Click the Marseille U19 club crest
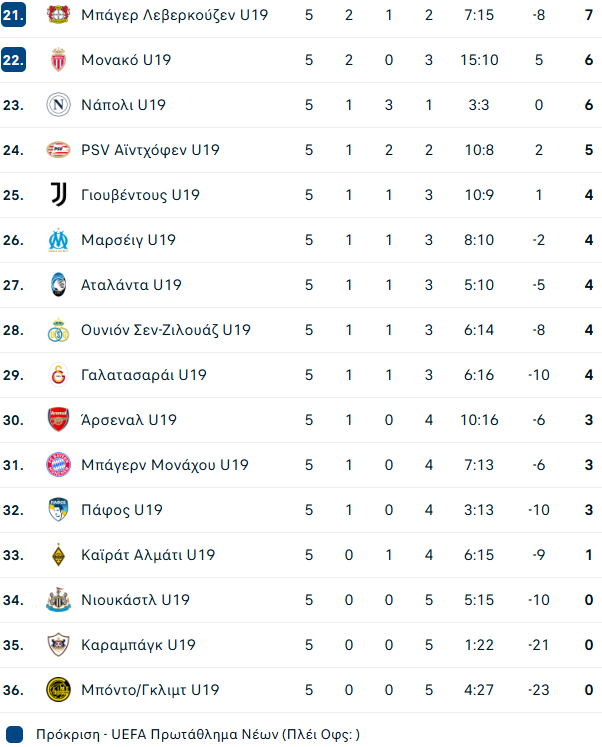The width and height of the screenshot is (602, 747). click(59, 240)
